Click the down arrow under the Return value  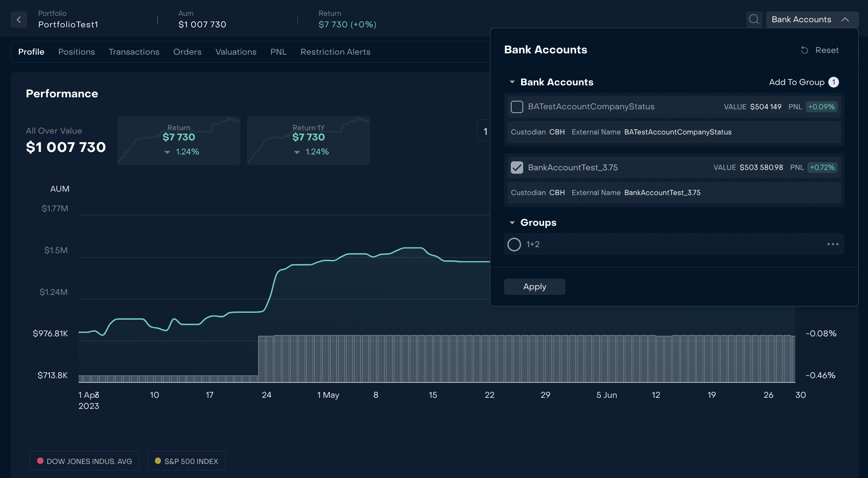(x=167, y=152)
